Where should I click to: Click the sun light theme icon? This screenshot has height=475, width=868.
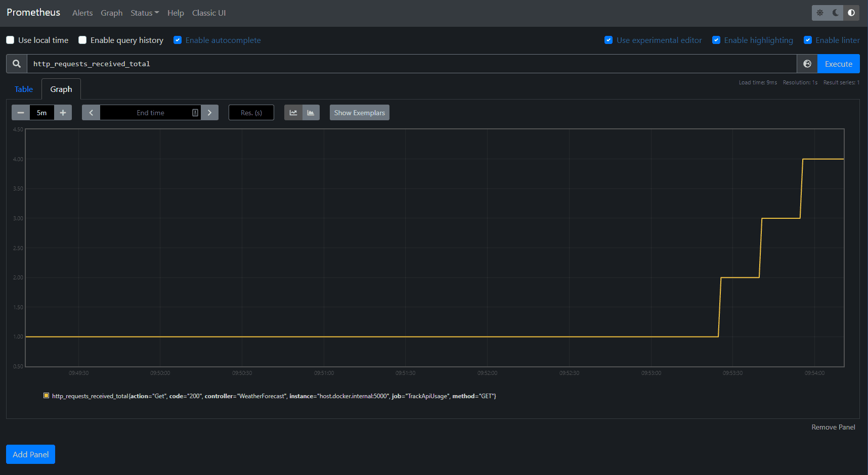(819, 12)
